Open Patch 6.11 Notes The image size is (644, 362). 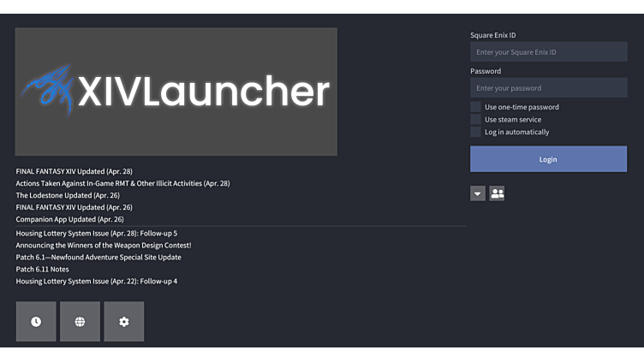[x=42, y=269]
